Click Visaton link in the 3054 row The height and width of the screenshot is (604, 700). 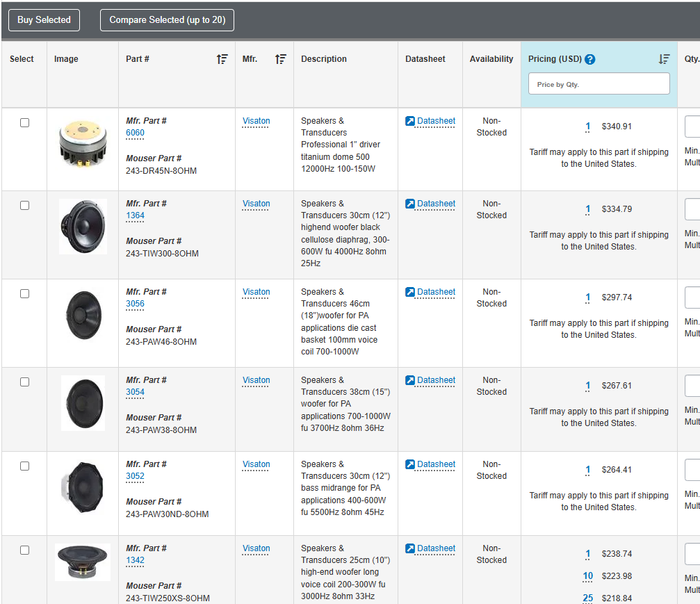257,380
